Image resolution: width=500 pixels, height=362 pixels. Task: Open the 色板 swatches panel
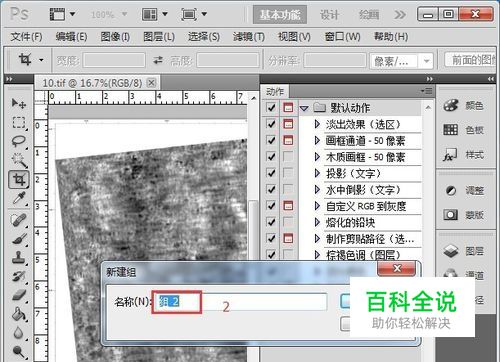point(464,130)
